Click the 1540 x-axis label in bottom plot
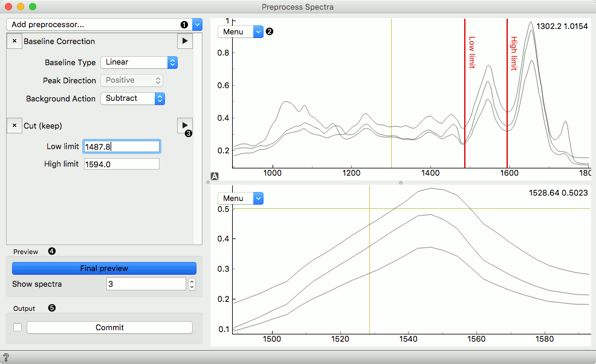The height and width of the screenshot is (364, 596). (408, 339)
